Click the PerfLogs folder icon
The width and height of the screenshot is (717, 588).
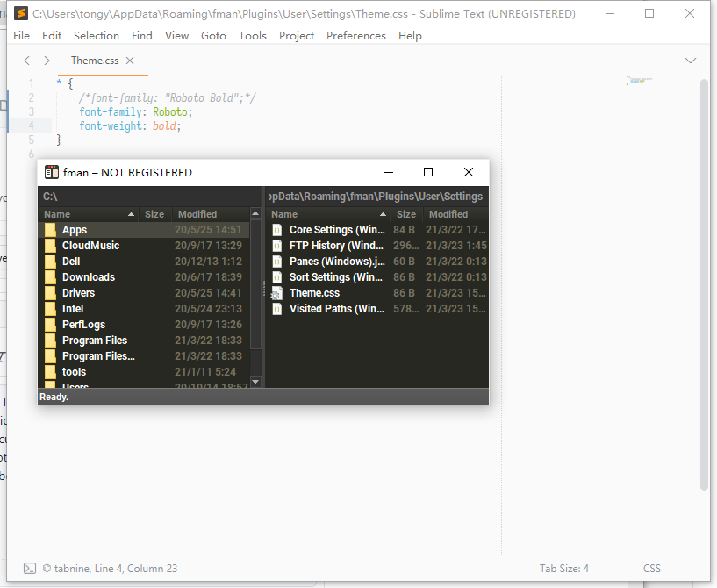pos(50,325)
